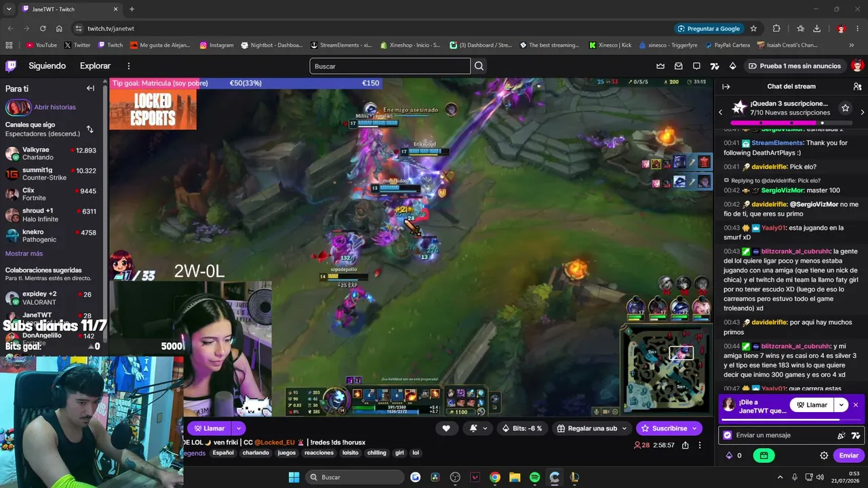Dismiss the Llamar banner in chat

click(x=856, y=405)
